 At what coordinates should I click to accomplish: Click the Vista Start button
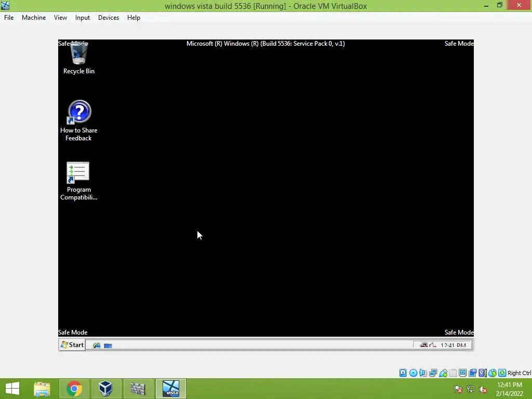click(72, 345)
